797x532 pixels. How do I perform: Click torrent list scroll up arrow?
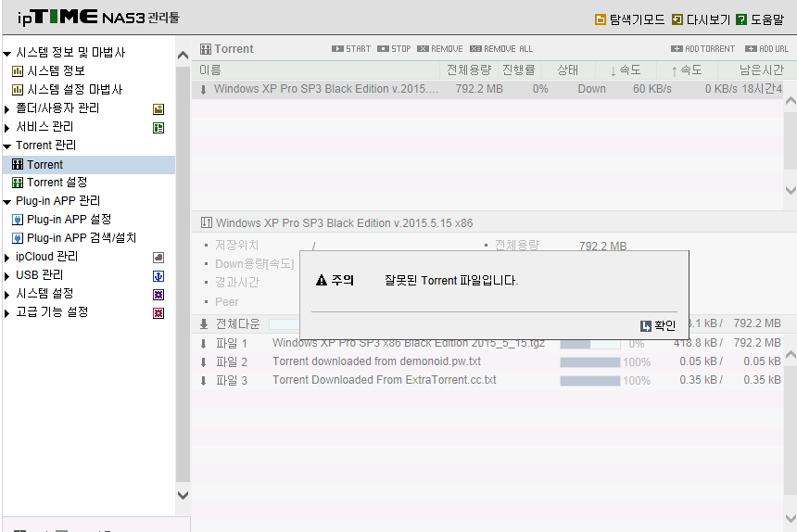(x=791, y=101)
